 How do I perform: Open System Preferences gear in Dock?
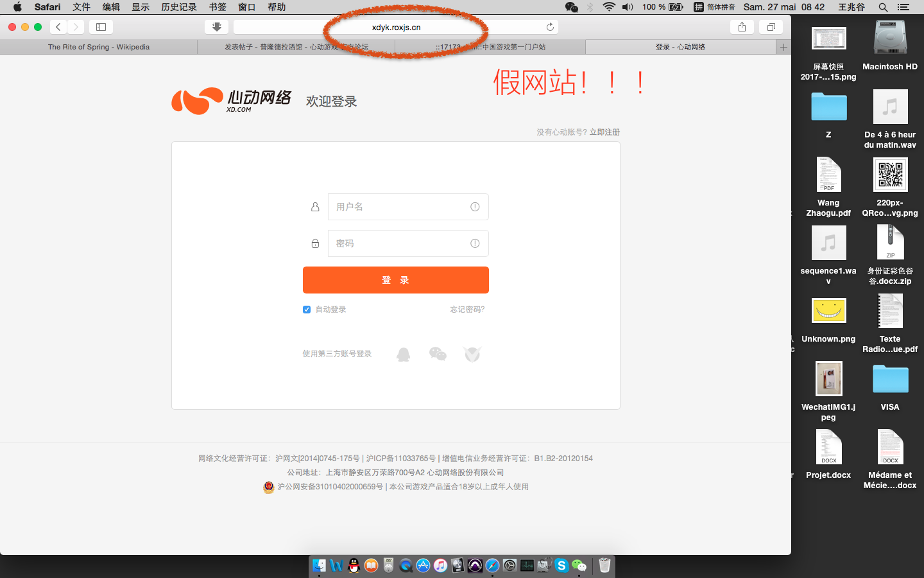tap(509, 565)
